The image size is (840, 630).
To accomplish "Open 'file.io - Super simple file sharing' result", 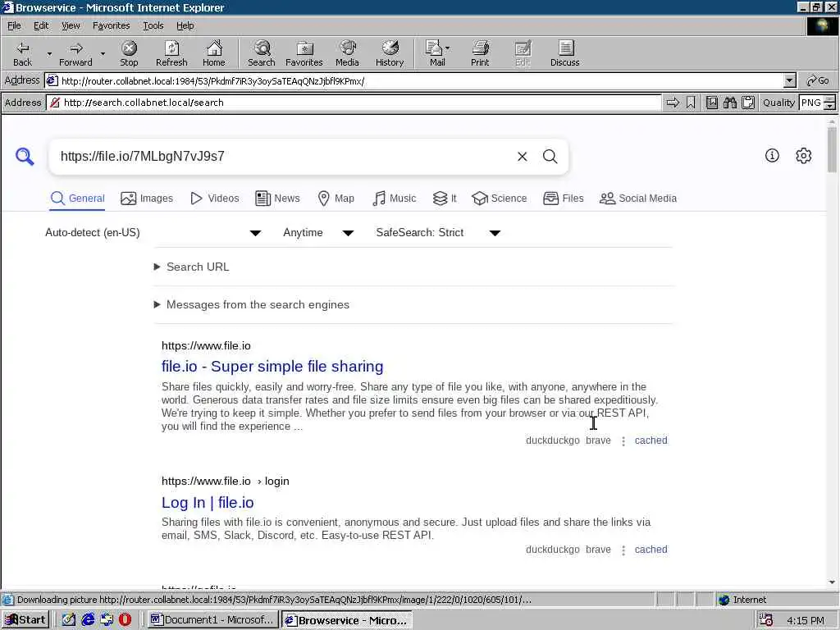I will (272, 367).
